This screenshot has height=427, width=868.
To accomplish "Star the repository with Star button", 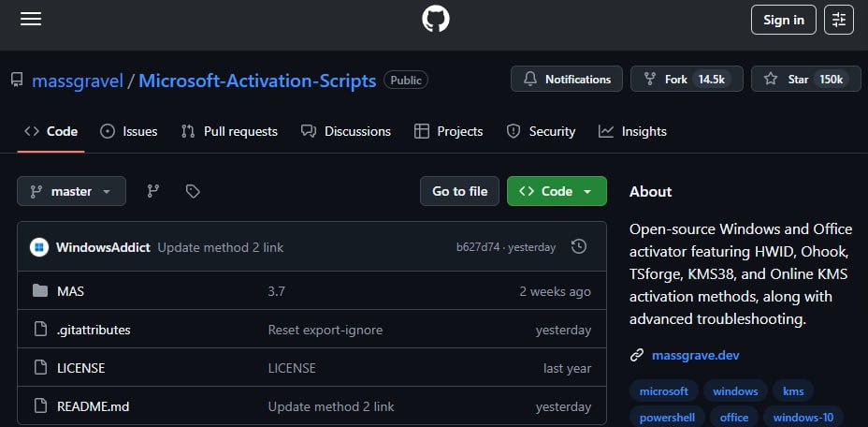I will point(806,80).
